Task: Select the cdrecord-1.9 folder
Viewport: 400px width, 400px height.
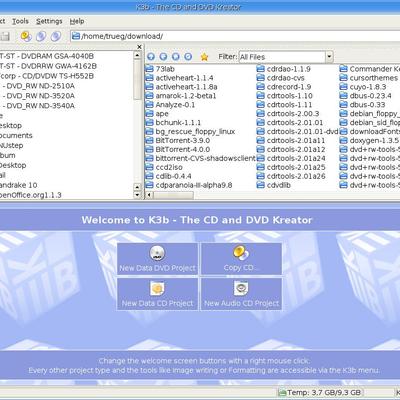Action: [284, 87]
